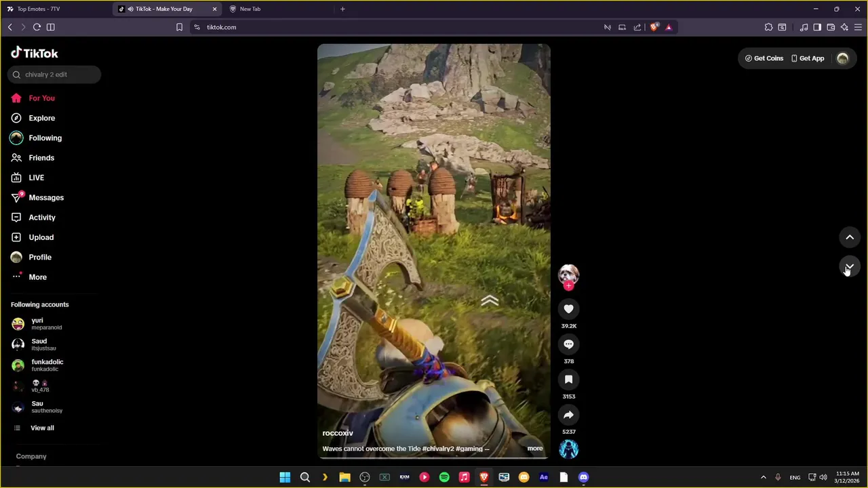Expand View all following accounts

click(34, 428)
